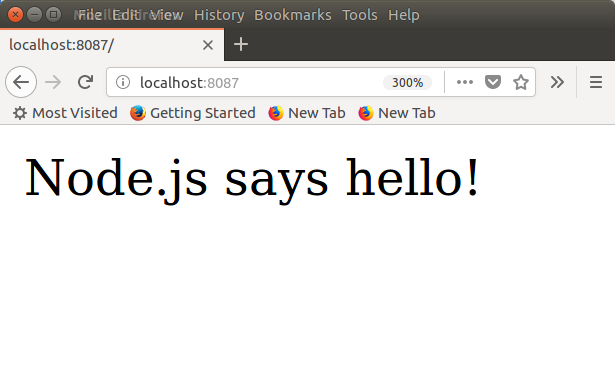Open the hamburger application menu
The height and width of the screenshot is (368, 615).
point(596,82)
